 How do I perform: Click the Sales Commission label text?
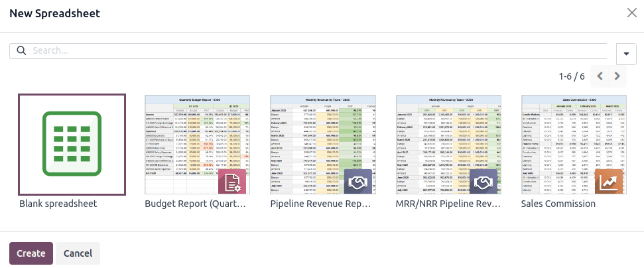click(558, 204)
